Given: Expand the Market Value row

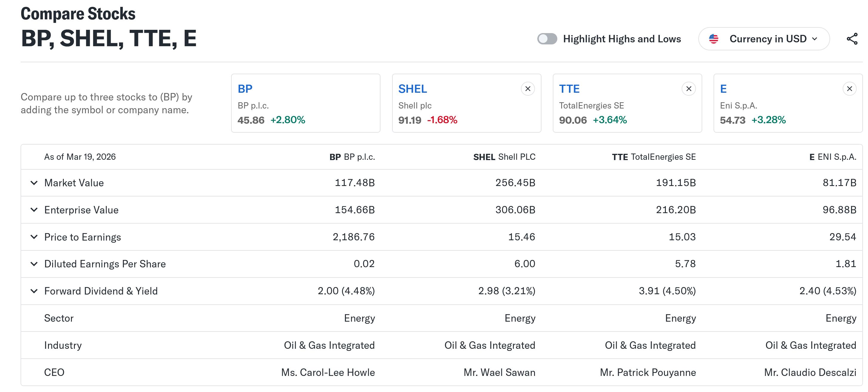Looking at the screenshot, I should pyautogui.click(x=34, y=183).
